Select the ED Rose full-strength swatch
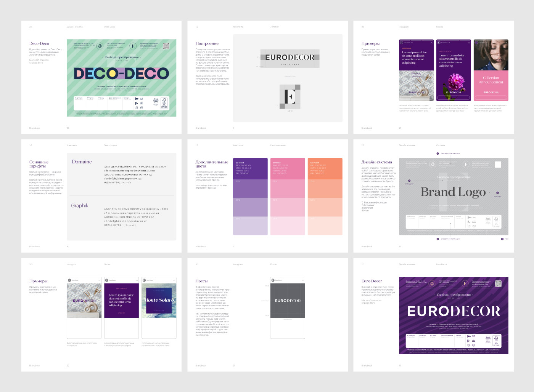Screen dimensions: 534x392 click(x=288, y=168)
